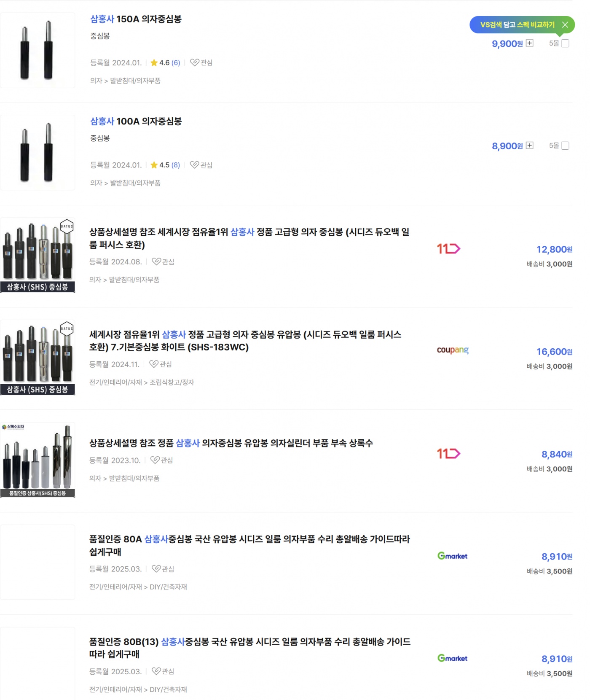Expand price list next to 8,900원
The height and width of the screenshot is (700, 590).
point(530,145)
